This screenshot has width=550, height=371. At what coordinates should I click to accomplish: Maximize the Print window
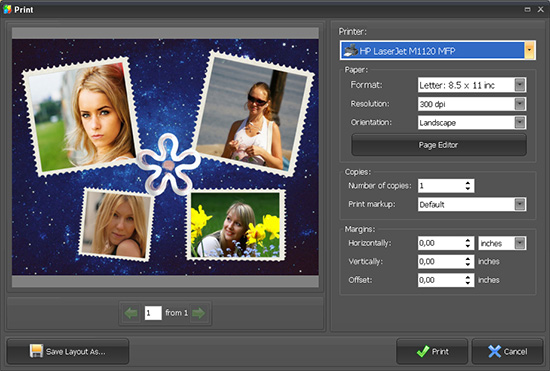[x=528, y=9]
